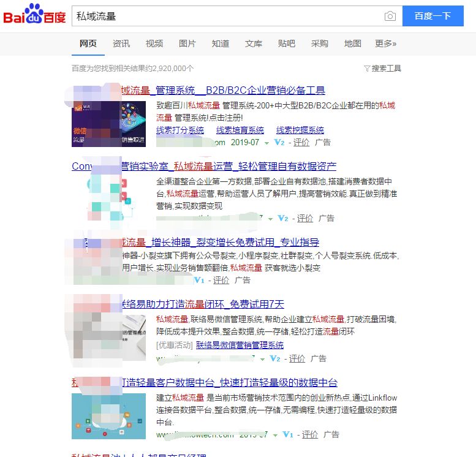This screenshot has height=457, width=476.
Task: Open 搜索工具 filter options
Action: [x=382, y=68]
